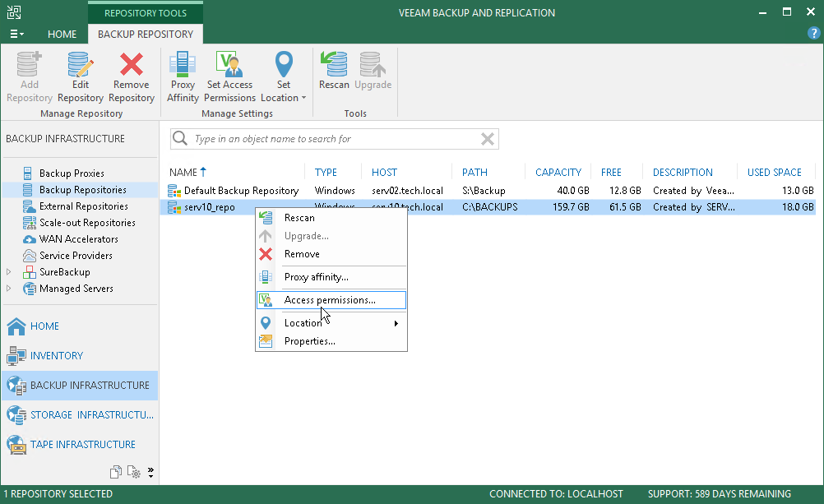
Task: Select Backup Repositories tree node
Action: tap(82, 190)
